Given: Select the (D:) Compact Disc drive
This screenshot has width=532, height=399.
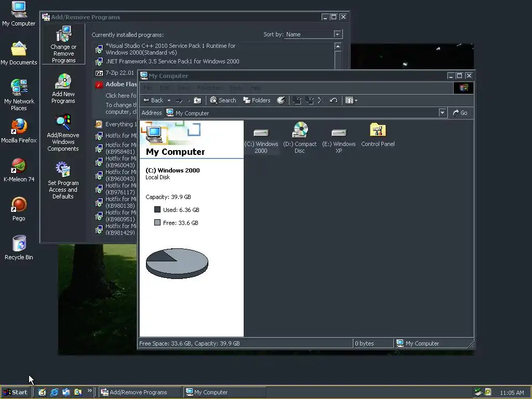Looking at the screenshot, I should pyautogui.click(x=300, y=137).
